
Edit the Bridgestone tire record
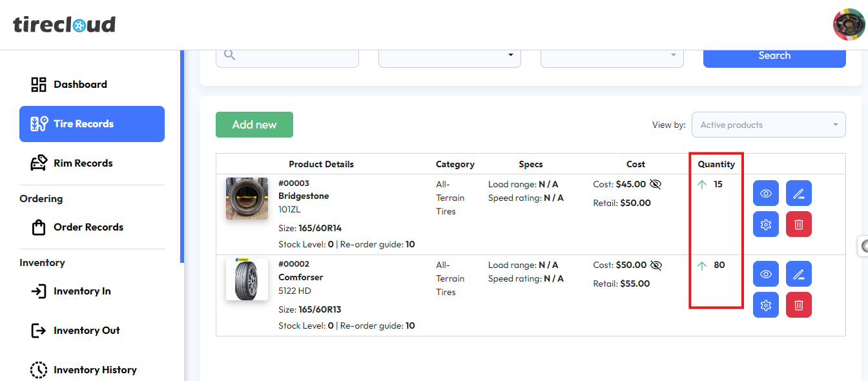pyautogui.click(x=799, y=193)
